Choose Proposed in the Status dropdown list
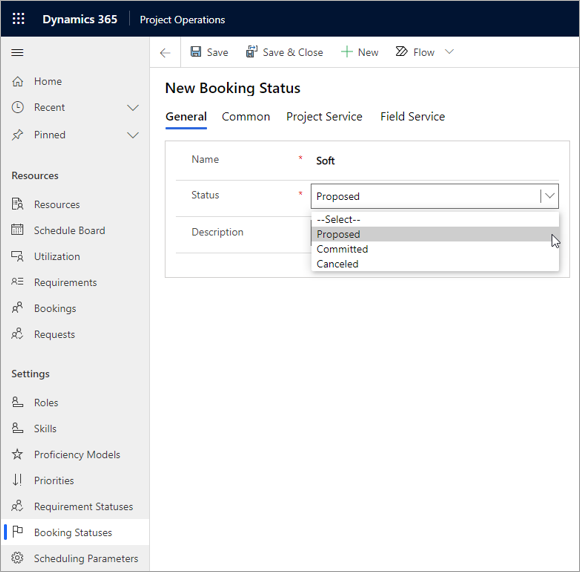Screen dimensions: 580x572 tap(435, 234)
